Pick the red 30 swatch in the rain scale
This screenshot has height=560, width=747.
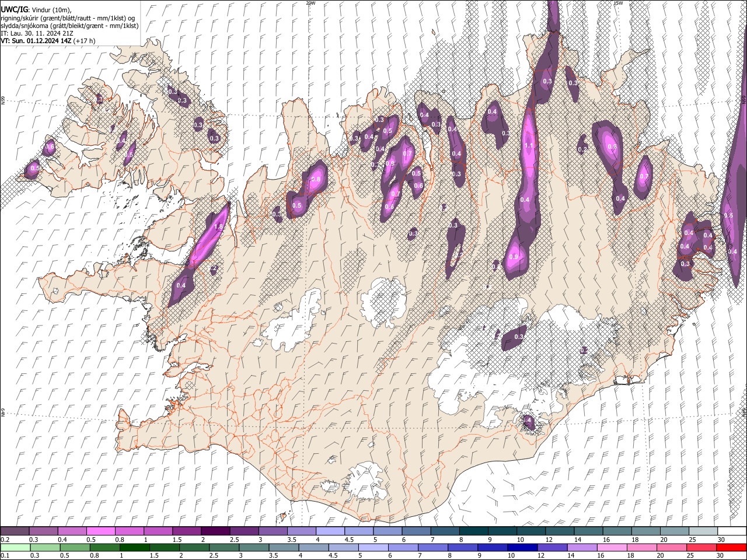coord(731,547)
